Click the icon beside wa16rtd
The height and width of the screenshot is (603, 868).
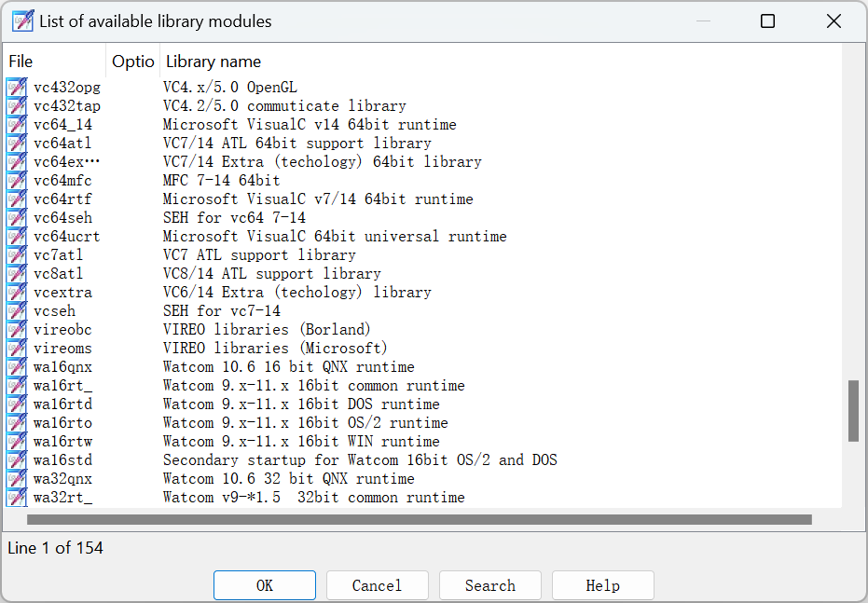pos(17,404)
